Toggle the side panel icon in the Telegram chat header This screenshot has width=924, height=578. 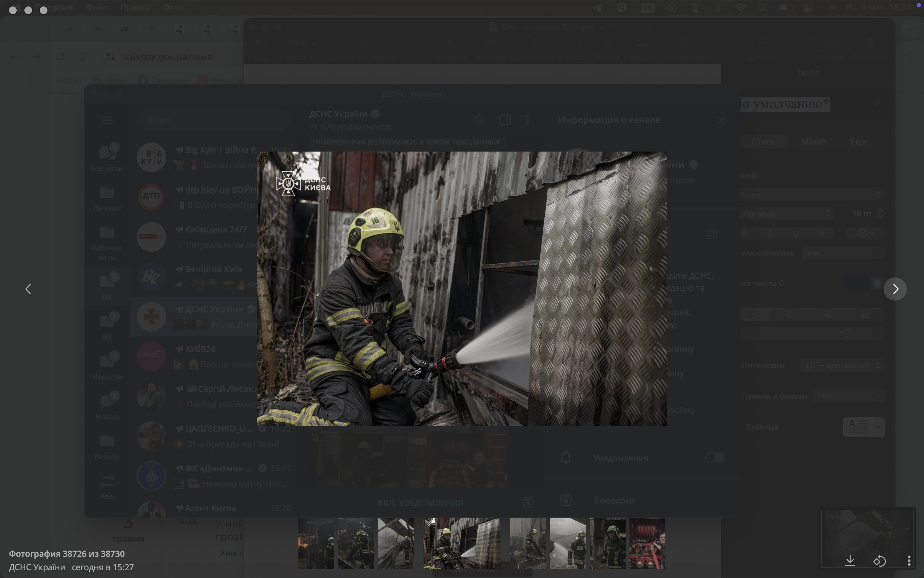coord(505,120)
